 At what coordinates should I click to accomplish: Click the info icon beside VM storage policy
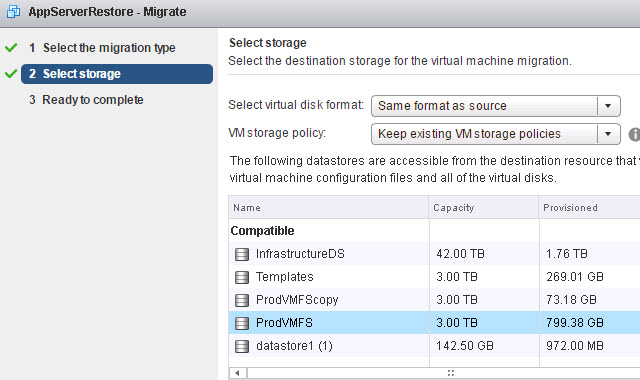pyautogui.click(x=634, y=134)
